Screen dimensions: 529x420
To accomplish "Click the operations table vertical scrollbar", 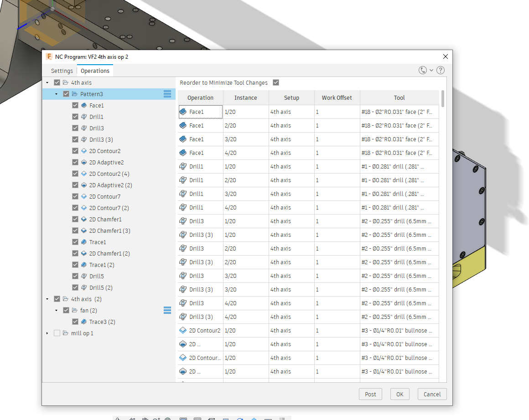I will pyautogui.click(x=443, y=99).
